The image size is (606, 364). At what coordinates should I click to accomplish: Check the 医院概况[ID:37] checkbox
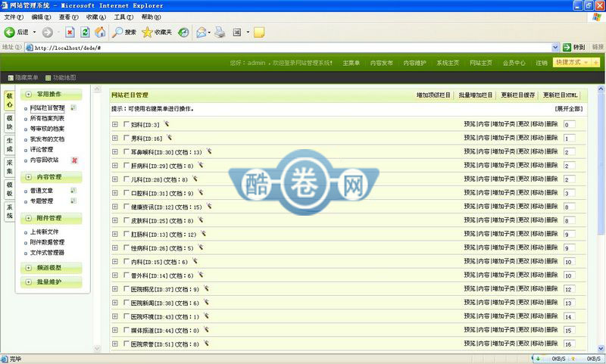pyautogui.click(x=126, y=289)
